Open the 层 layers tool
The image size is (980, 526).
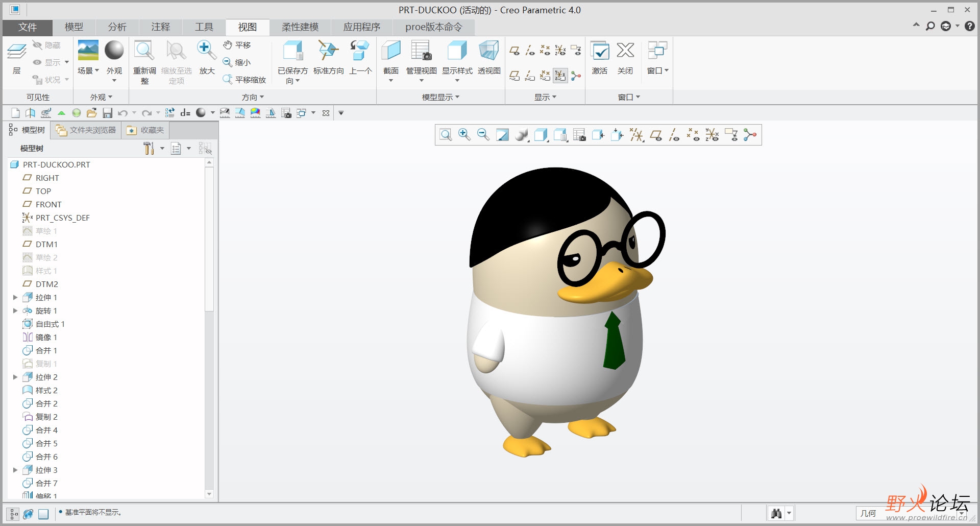click(17, 57)
